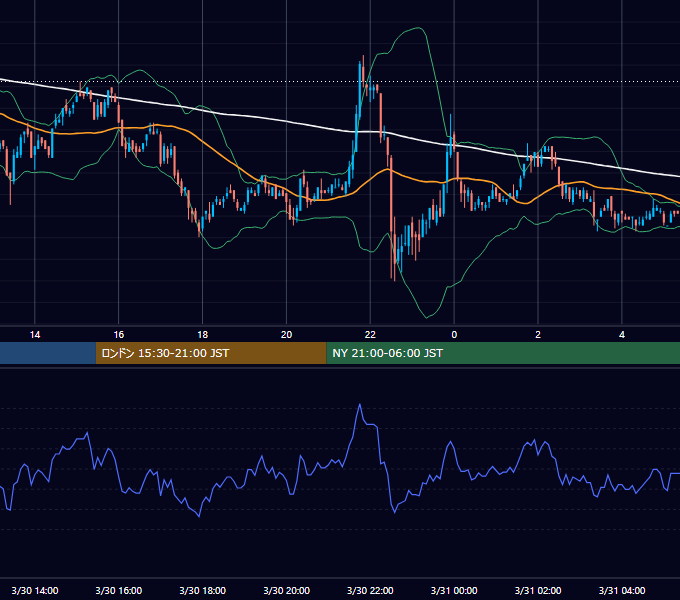Click the 0 hour label on price chart axis
Viewport: 680px width, 600px height.
click(x=454, y=335)
